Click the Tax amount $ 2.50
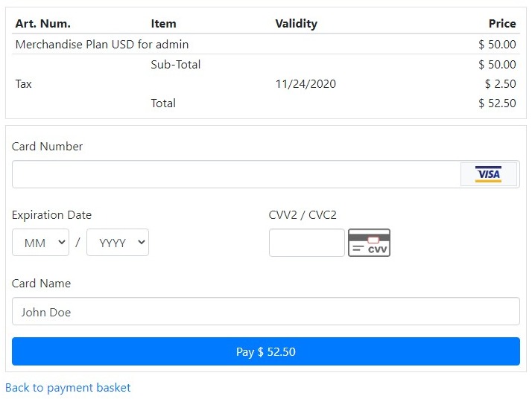The height and width of the screenshot is (399, 532). click(x=501, y=83)
